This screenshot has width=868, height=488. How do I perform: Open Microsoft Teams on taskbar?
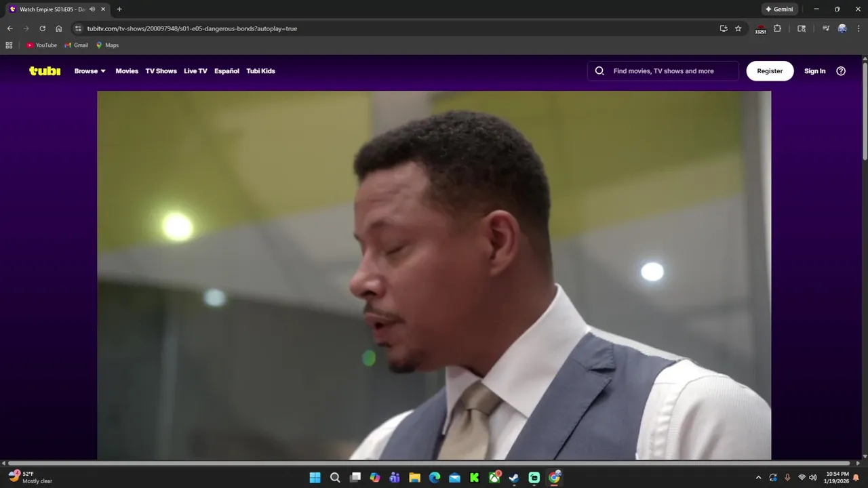[x=395, y=477]
